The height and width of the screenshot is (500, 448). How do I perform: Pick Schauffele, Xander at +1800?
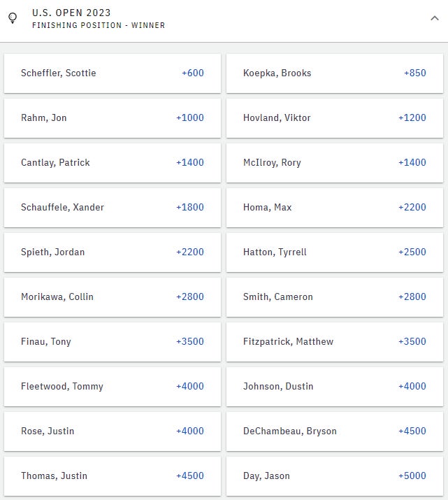tap(113, 208)
